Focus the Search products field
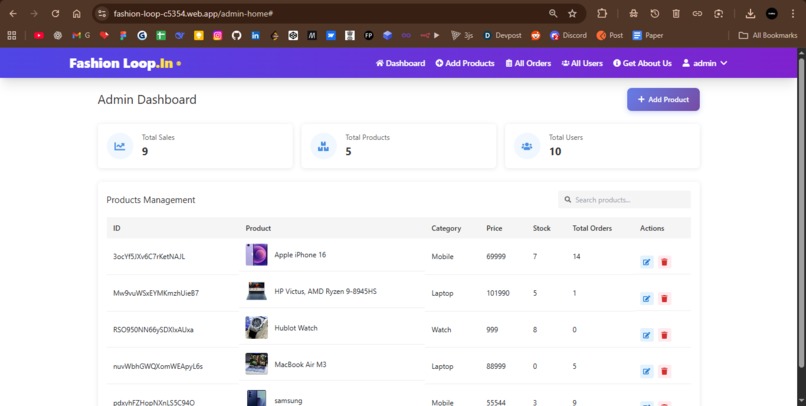The width and height of the screenshot is (806, 406). pos(625,199)
